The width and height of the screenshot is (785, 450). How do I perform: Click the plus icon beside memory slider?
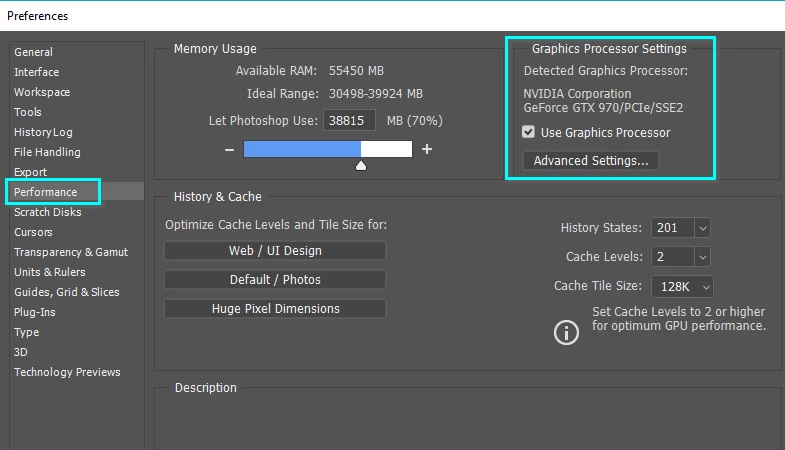coord(427,149)
